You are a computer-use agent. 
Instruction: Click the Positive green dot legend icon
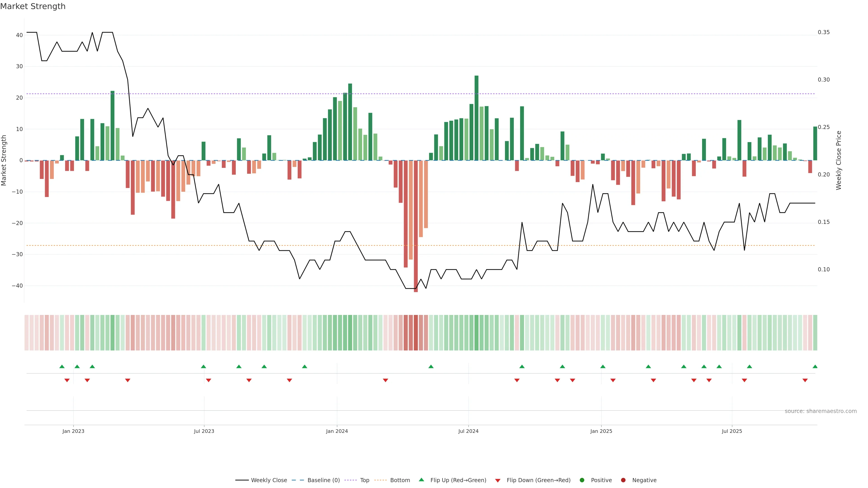click(582, 480)
